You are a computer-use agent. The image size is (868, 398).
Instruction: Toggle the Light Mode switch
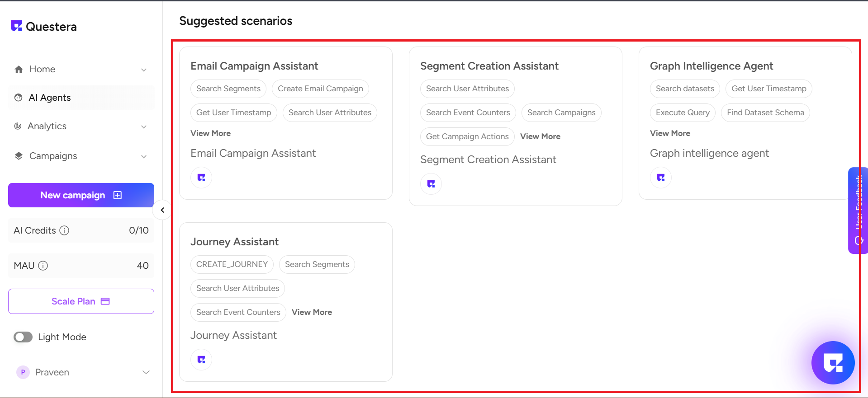(23, 337)
